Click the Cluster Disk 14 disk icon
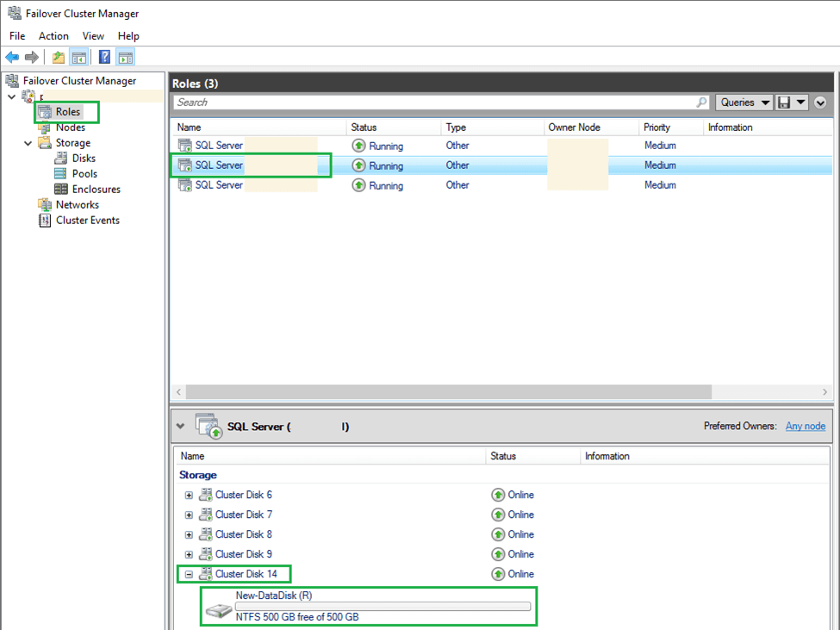 pyautogui.click(x=206, y=574)
